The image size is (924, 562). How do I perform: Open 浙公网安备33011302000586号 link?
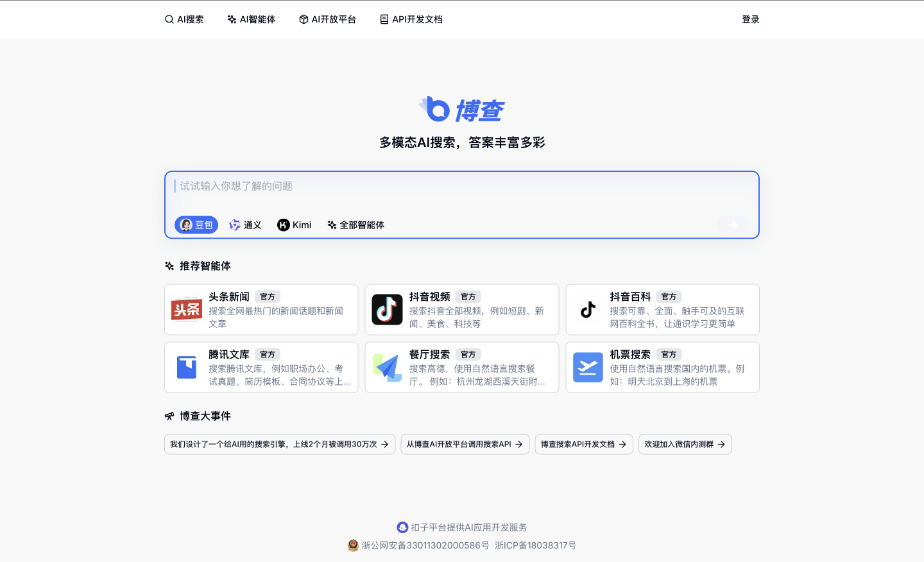tap(425, 545)
